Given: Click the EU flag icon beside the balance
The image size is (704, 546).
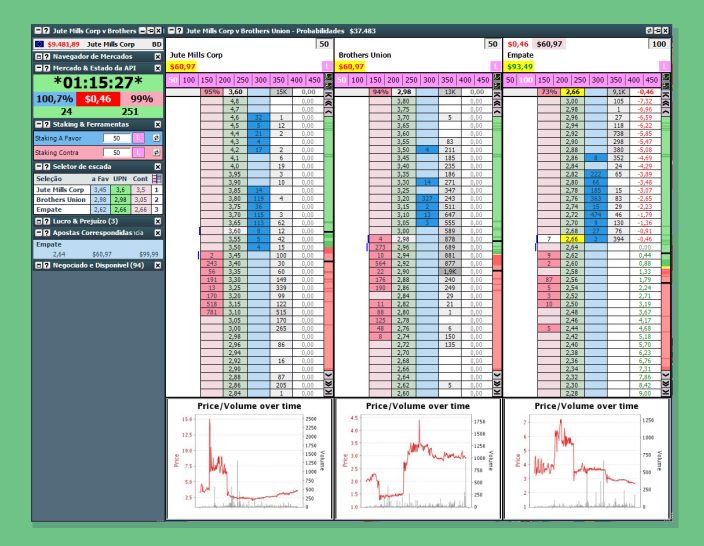Looking at the screenshot, I should tap(40, 44).
